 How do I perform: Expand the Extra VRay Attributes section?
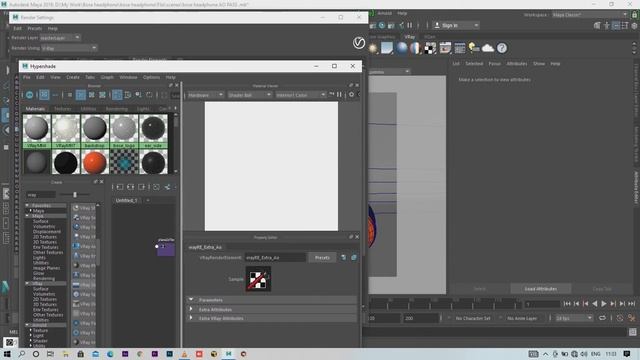[191, 318]
